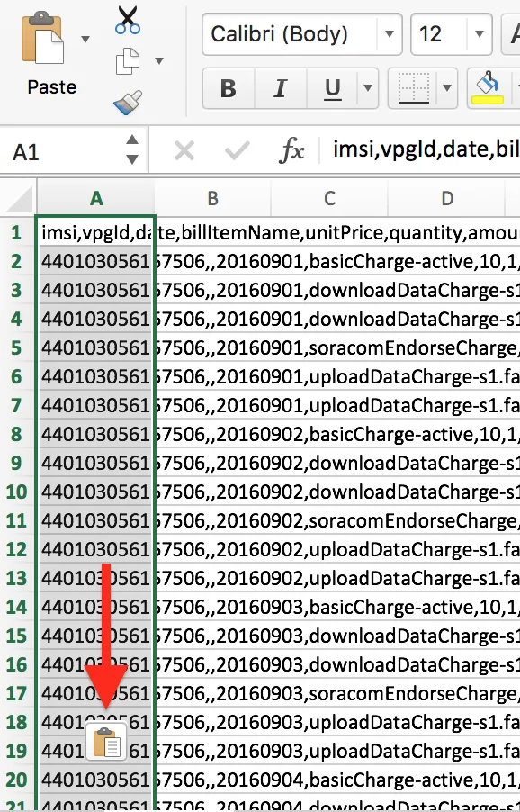Open the borders options dropdown arrow
This screenshot has width=520, height=812.
447,88
